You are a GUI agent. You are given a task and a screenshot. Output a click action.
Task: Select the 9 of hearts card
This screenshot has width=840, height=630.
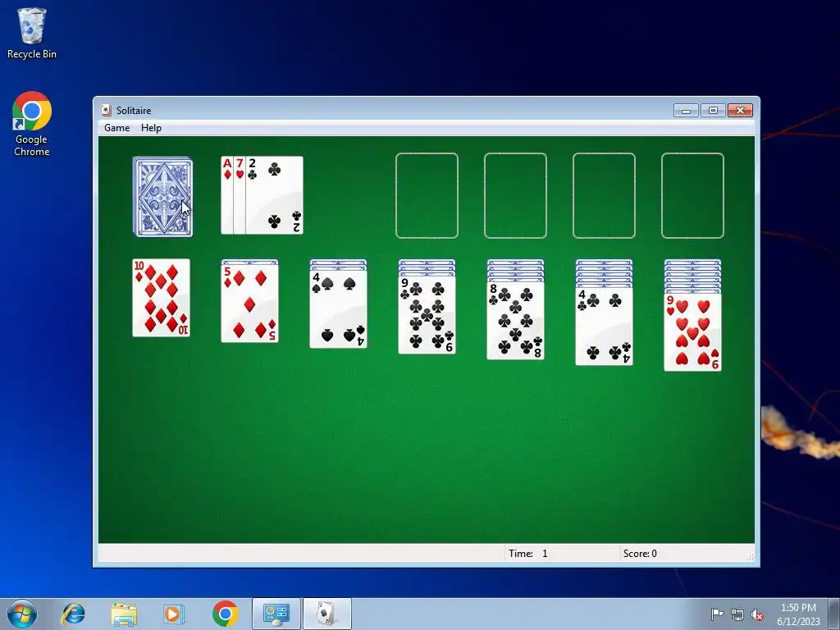pos(692,332)
